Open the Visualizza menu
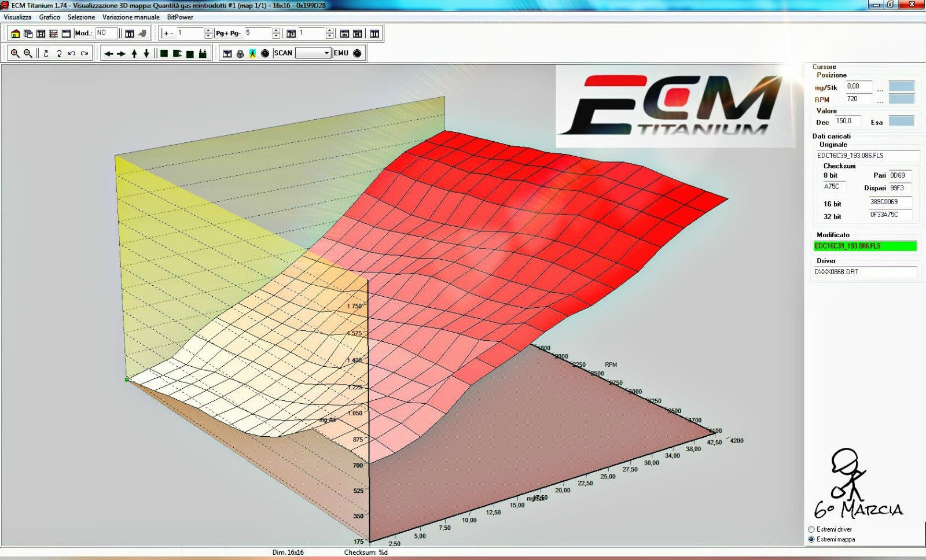926x560 pixels. click(18, 17)
